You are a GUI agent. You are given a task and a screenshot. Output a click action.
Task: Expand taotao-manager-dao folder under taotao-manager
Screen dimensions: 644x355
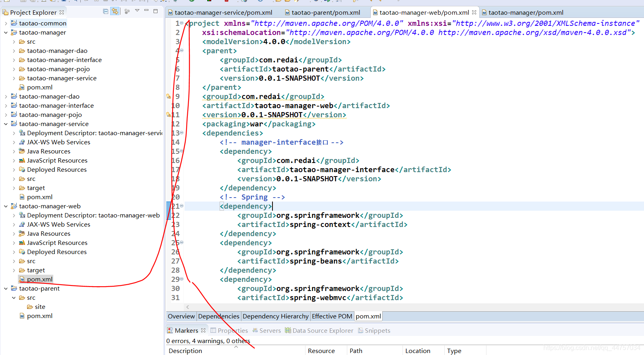14,51
